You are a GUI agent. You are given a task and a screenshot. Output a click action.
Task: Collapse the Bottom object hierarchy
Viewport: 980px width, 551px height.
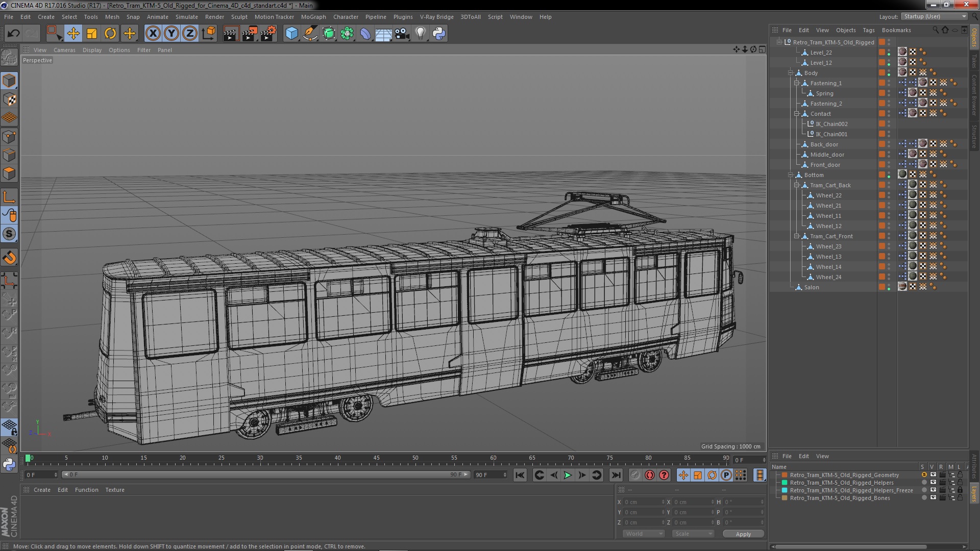791,175
